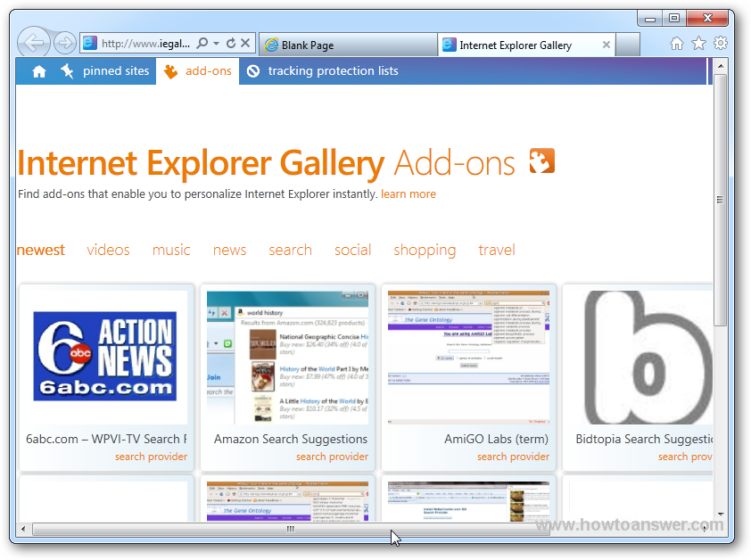
Task: Browse the travel category
Action: pos(497,250)
